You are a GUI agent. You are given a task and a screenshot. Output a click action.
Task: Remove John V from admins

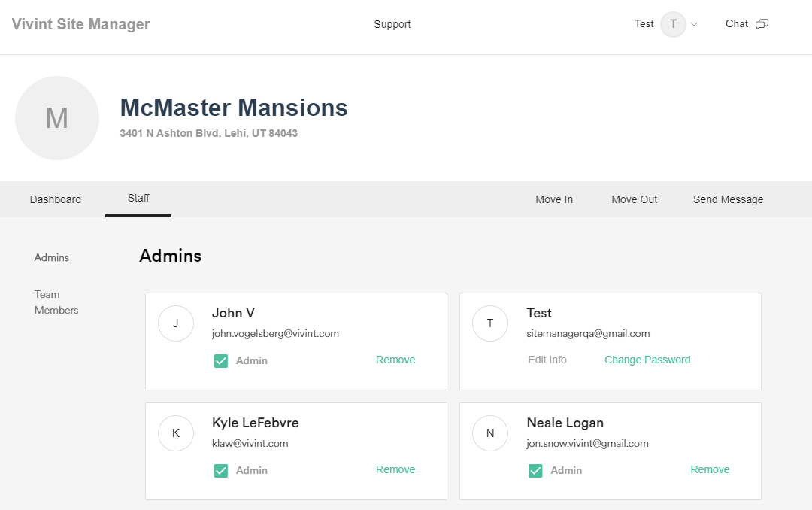tap(395, 360)
